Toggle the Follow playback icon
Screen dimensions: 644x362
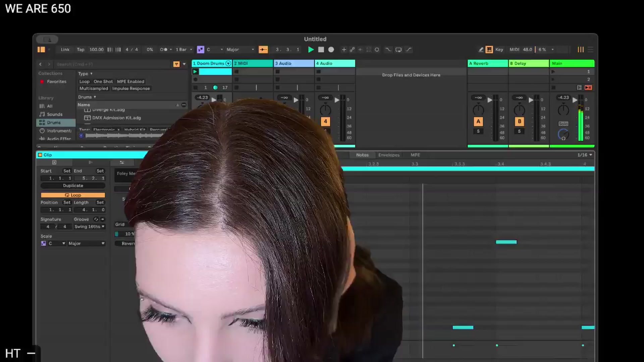pyautogui.click(x=263, y=50)
